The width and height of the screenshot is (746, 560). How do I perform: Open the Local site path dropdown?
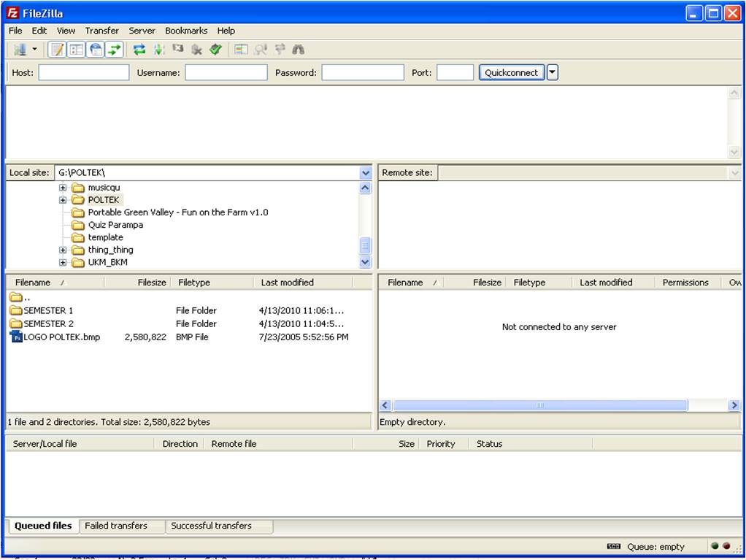tap(366, 173)
